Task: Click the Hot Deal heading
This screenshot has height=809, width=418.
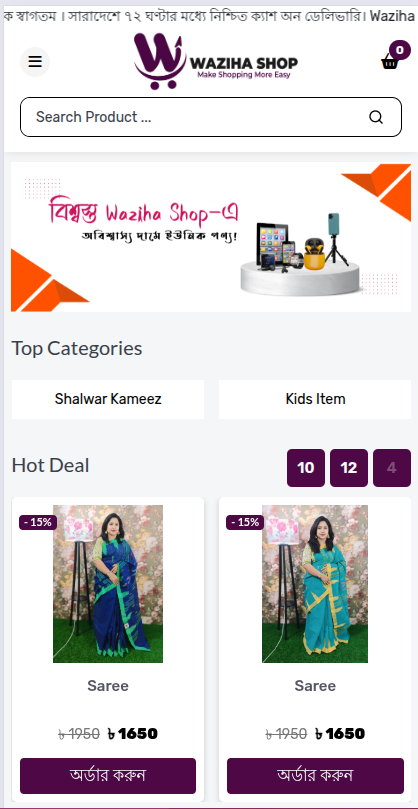Action: [x=51, y=465]
